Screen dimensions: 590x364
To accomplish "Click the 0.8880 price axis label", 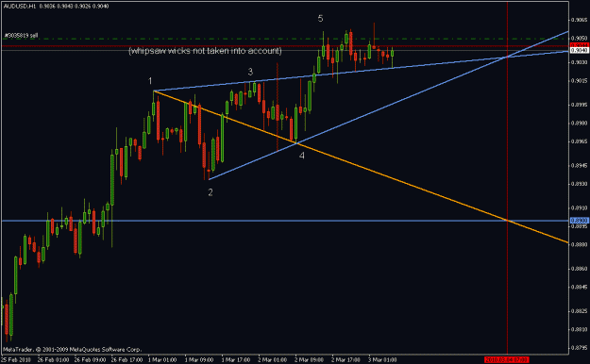I will point(580,244).
